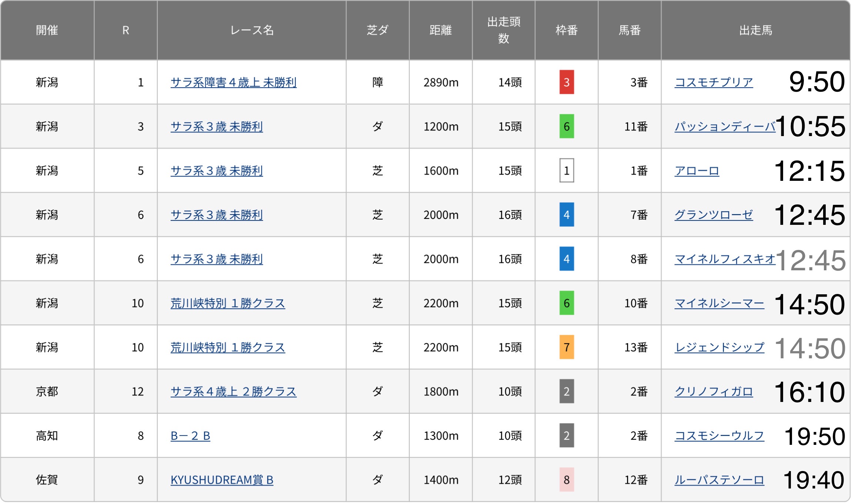Image resolution: width=852 pixels, height=504 pixels.
Task: Click horse link クリノフィガロ
Action: 713,391
